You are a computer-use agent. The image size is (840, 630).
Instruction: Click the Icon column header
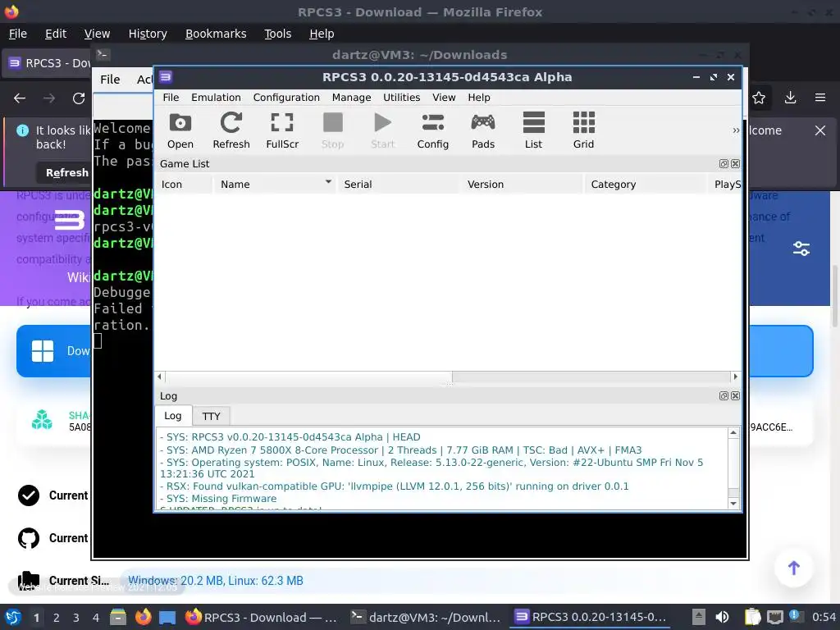184,185
